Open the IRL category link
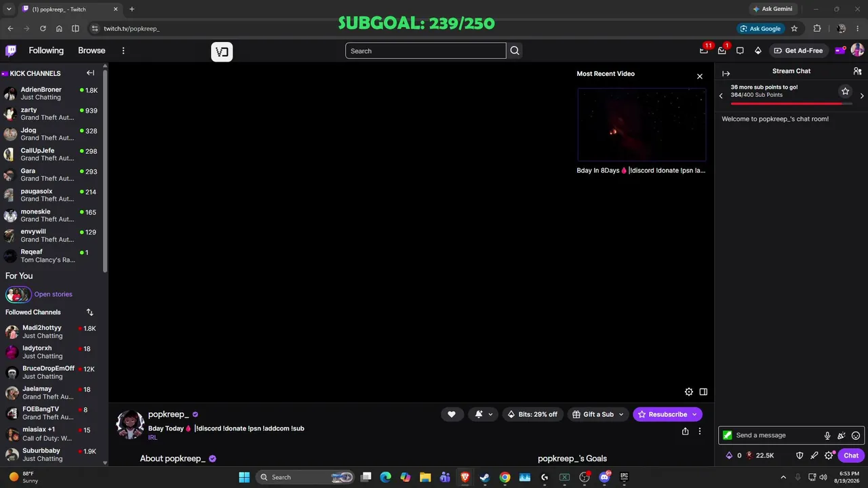This screenshot has width=868, height=488. tap(153, 438)
